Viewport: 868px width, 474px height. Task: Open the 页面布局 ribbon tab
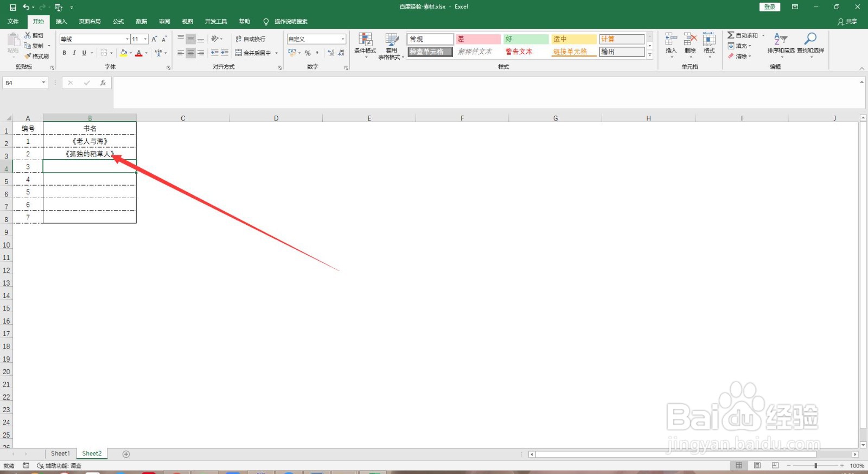90,22
